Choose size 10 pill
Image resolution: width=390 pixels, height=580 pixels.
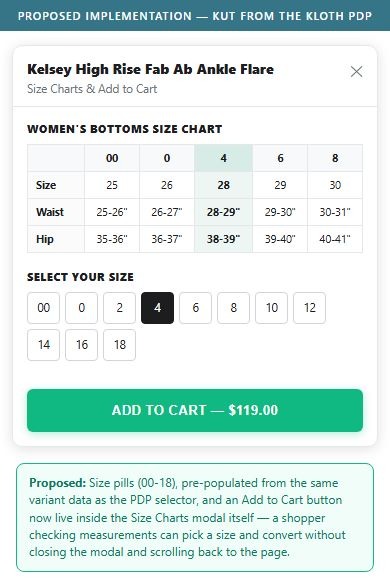click(272, 308)
